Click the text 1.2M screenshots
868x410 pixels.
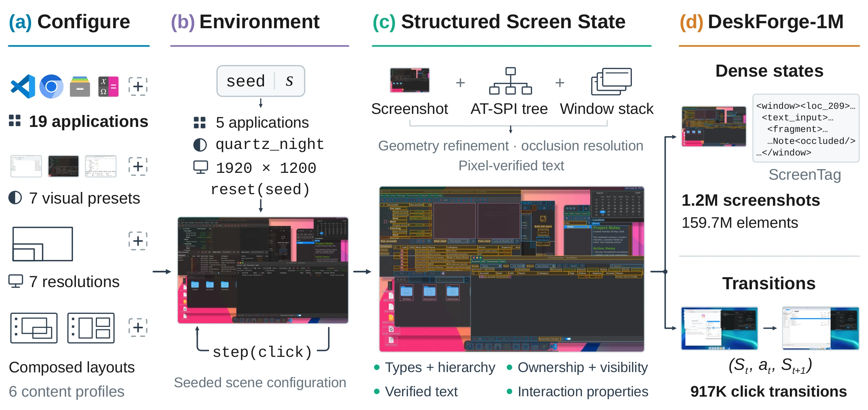point(750,200)
